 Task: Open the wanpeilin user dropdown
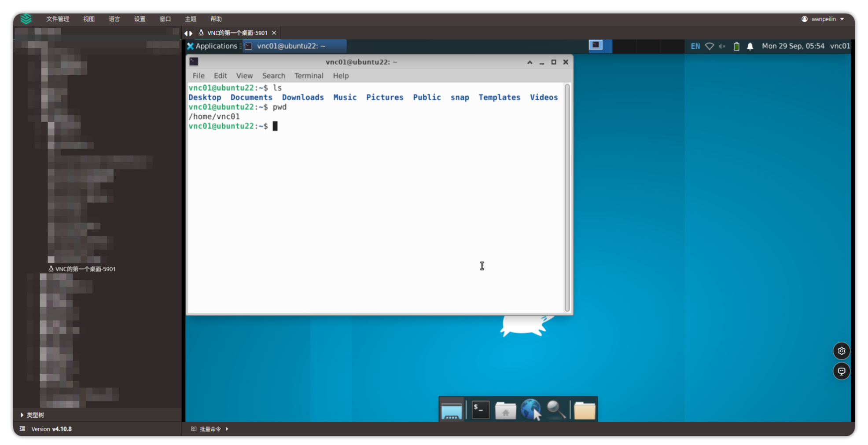click(823, 19)
